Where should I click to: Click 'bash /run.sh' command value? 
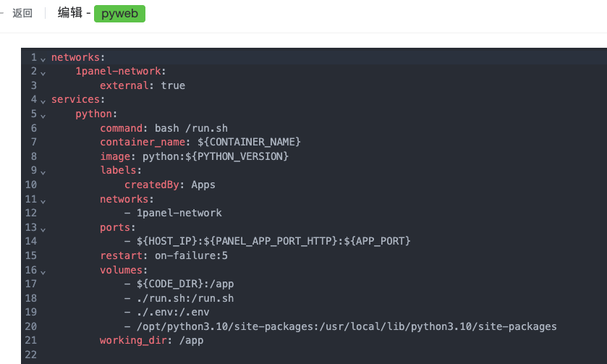[x=191, y=128]
